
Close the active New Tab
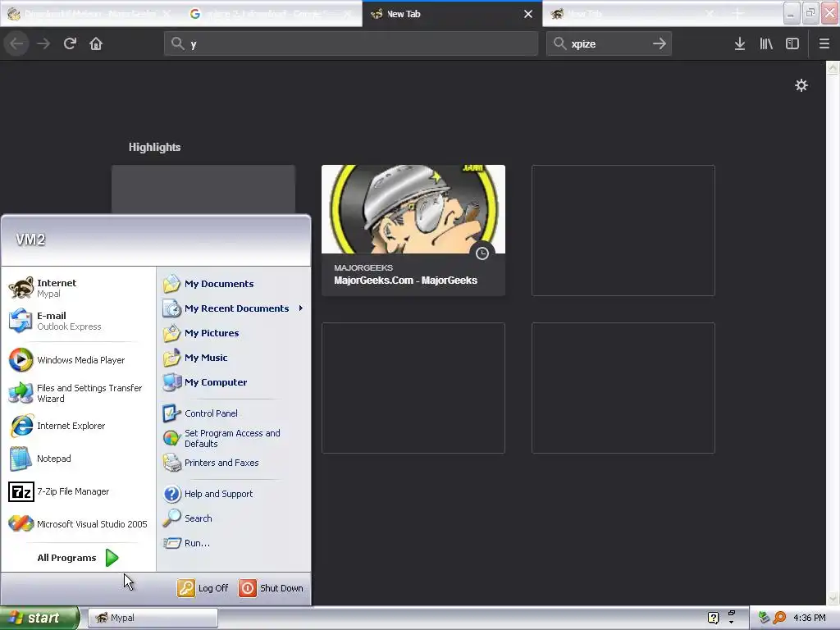[x=528, y=14]
